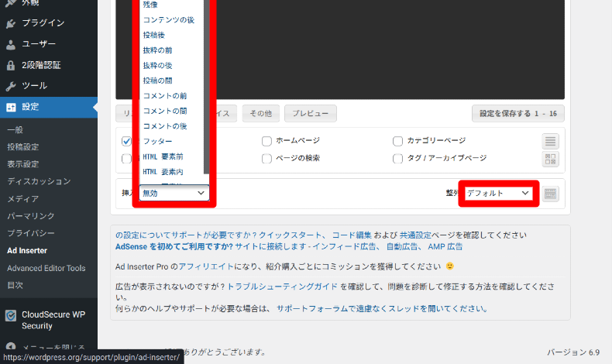Open the 自動広告 link
This screenshot has height=364, width=612.
coord(401,246)
